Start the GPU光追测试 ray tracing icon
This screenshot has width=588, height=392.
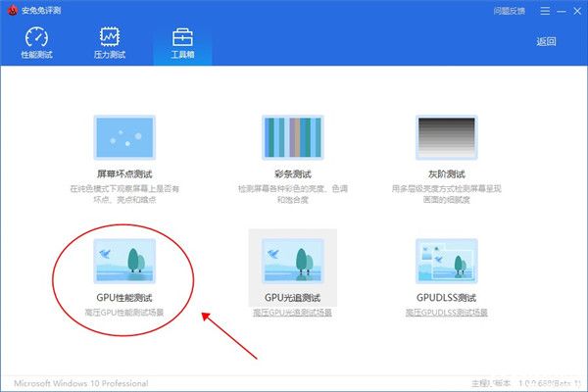[292, 261]
